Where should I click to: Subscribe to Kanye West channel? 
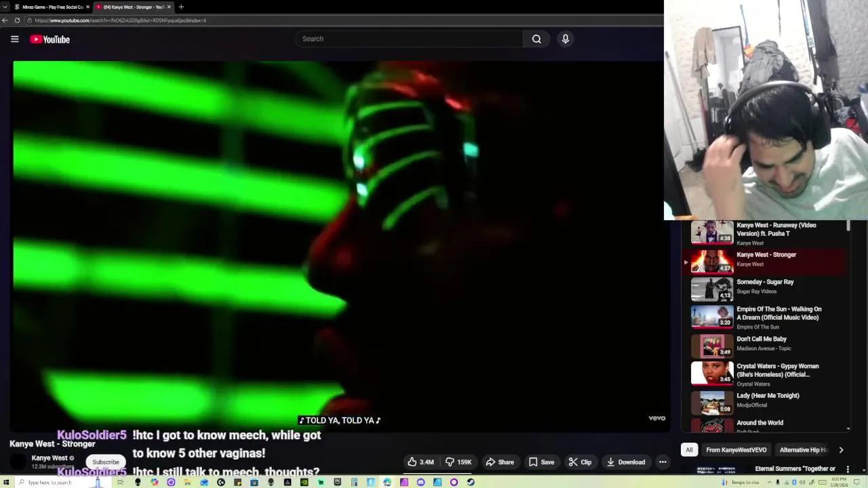(106, 462)
